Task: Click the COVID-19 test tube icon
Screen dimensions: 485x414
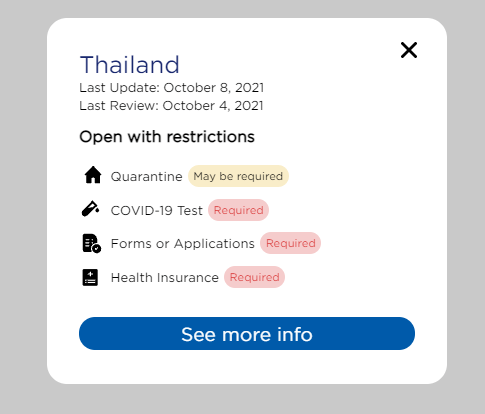Action: [90, 209]
